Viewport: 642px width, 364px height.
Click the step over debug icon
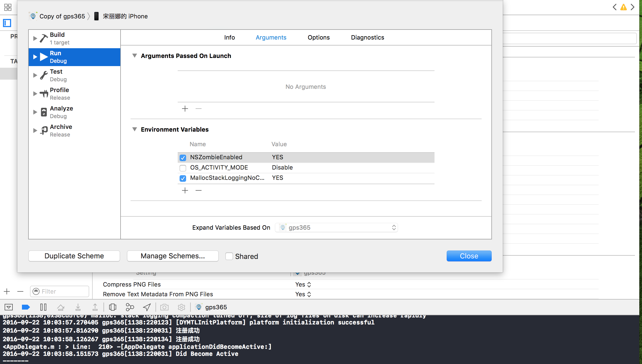[61, 307]
